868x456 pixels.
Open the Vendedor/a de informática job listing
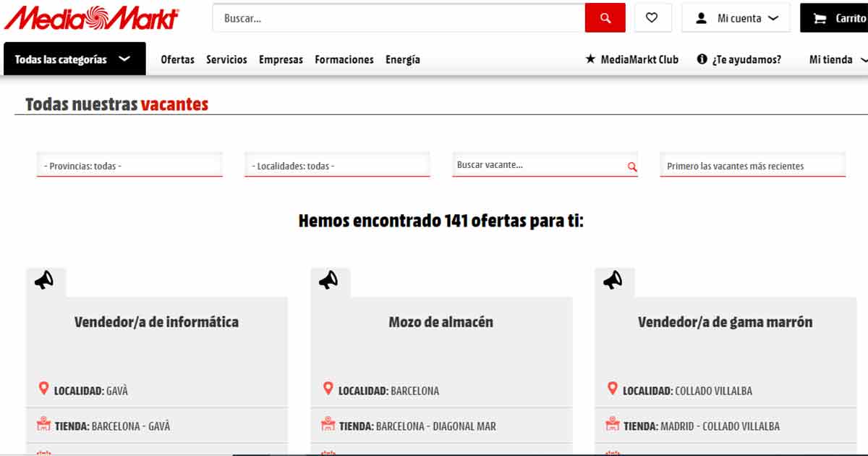[x=156, y=321]
